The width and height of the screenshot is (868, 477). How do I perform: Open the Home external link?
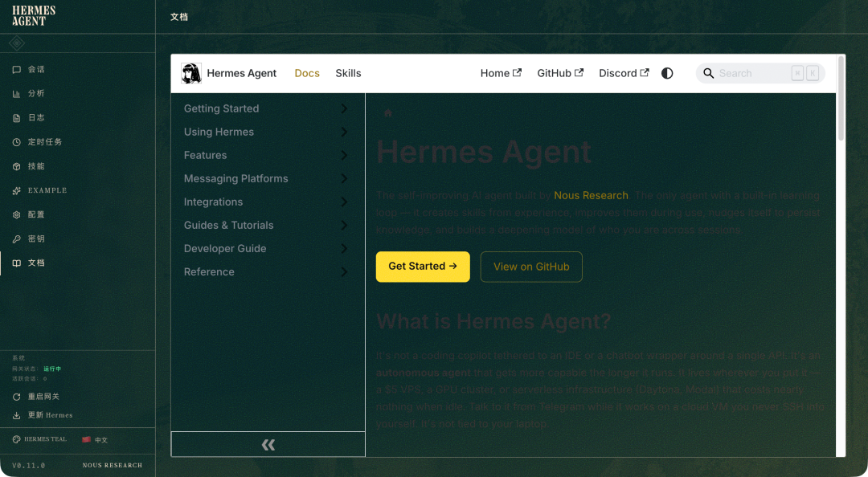click(x=501, y=73)
